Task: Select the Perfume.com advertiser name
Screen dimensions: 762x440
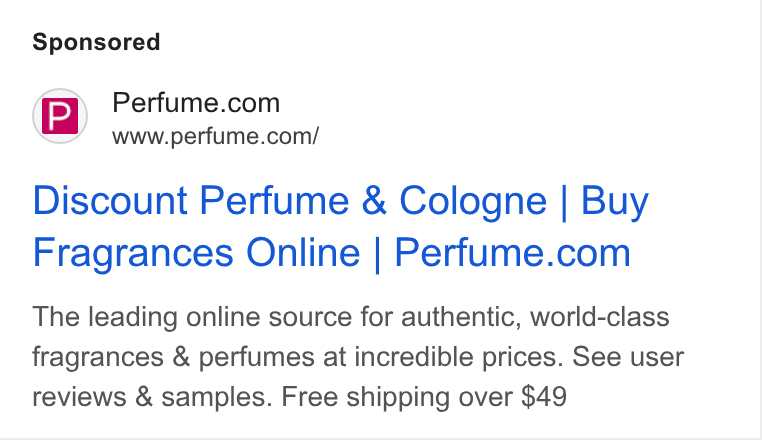Action: click(196, 103)
